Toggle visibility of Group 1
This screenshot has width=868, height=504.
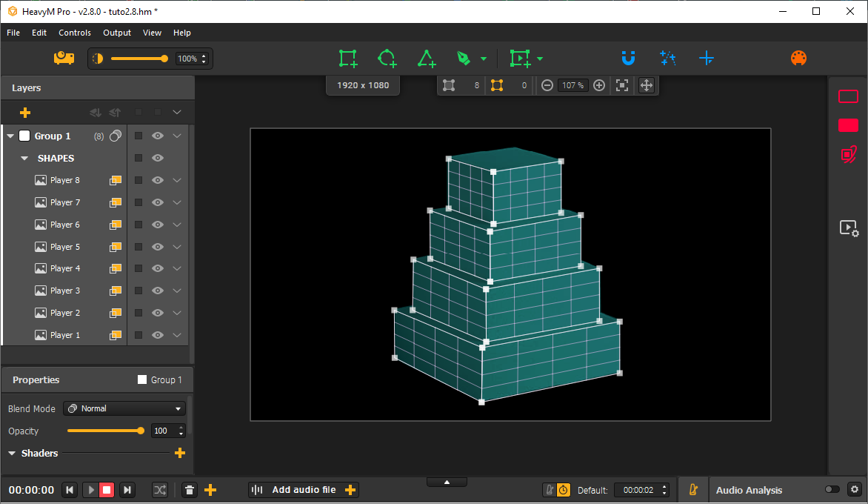click(158, 136)
